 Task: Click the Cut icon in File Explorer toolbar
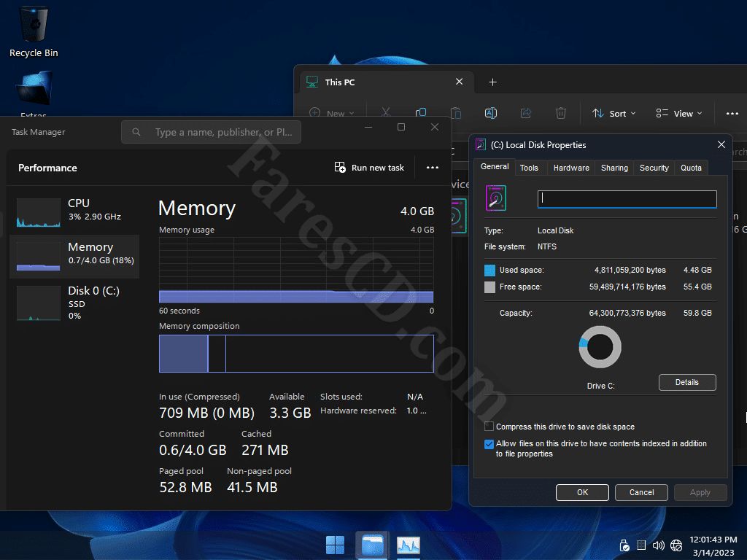385,113
